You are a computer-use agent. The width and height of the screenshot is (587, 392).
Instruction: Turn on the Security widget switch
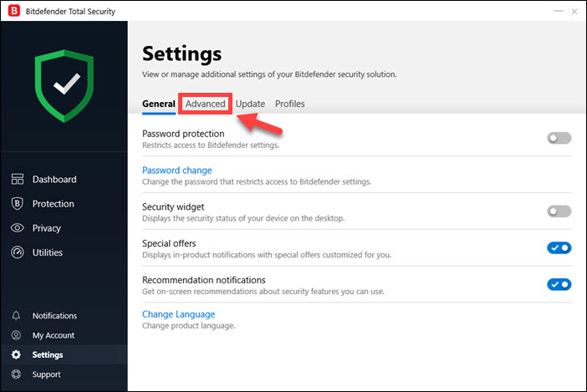coord(559,211)
